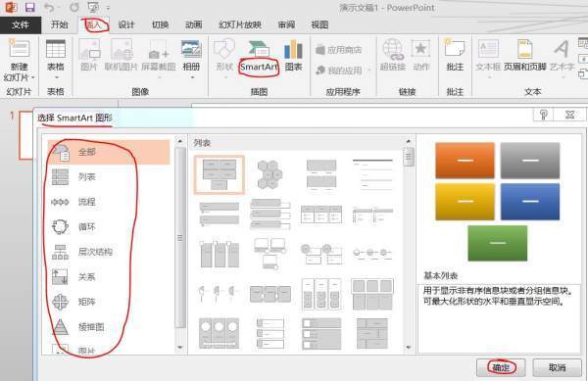The height and width of the screenshot is (381, 588).
Task: Click the start slideshow icon in quick access
Action: [93, 7]
